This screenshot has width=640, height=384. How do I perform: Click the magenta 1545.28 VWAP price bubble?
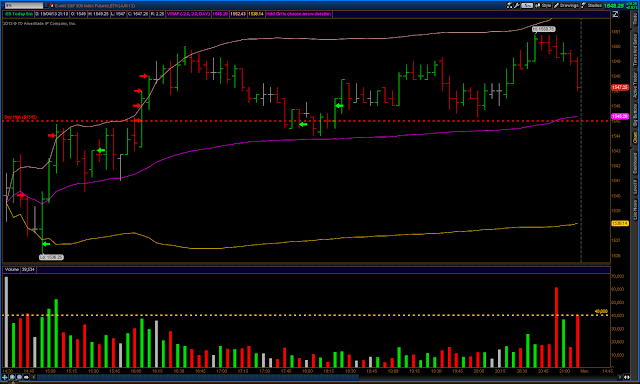pos(620,116)
